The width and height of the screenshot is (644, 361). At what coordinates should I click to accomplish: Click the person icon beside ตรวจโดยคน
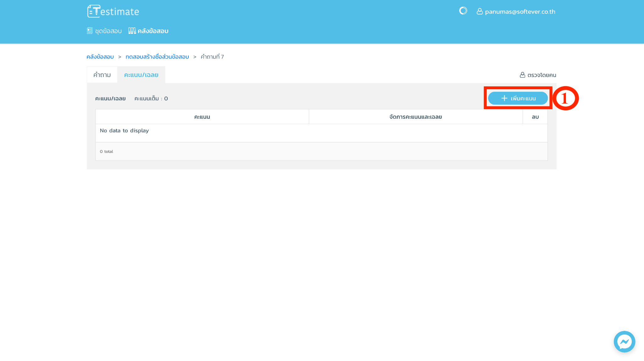point(522,75)
